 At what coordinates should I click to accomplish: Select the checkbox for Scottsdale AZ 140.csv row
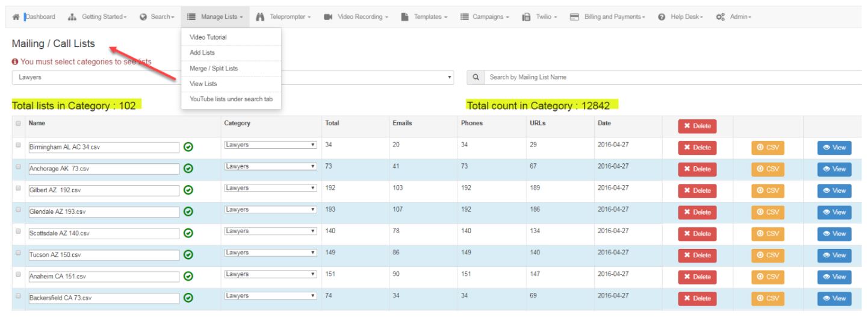coord(18,231)
